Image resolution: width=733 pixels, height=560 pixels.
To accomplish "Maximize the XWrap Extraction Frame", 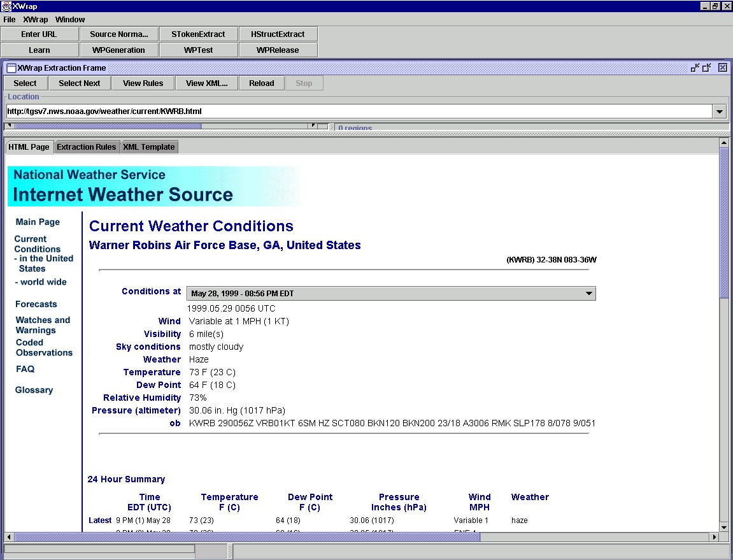I will click(x=707, y=68).
